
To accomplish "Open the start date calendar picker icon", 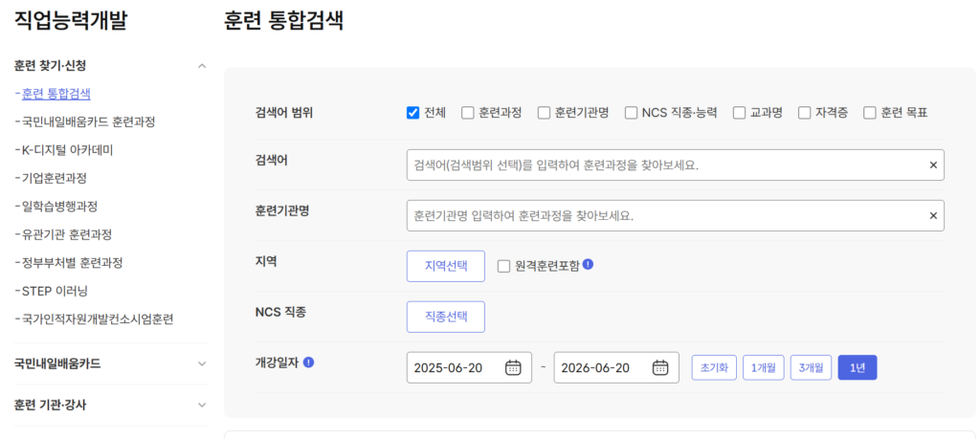I will [x=513, y=367].
